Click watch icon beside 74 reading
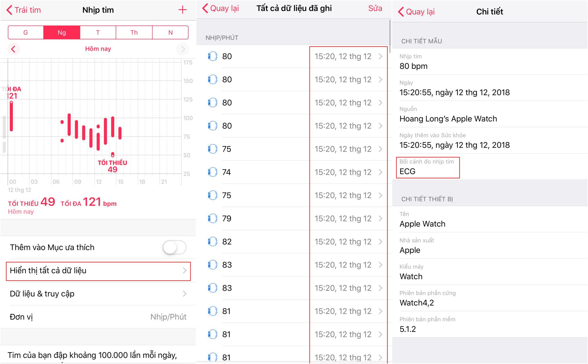The width and height of the screenshot is (588, 364). coord(212,172)
